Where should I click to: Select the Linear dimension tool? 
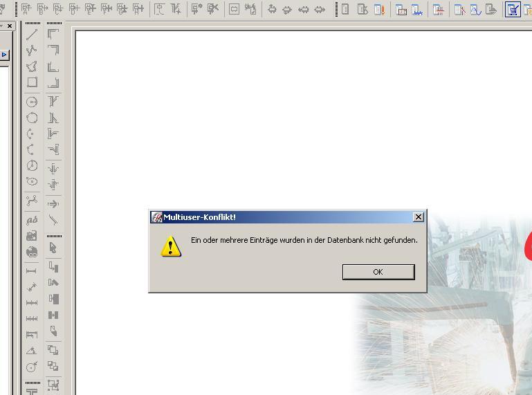[32, 270]
